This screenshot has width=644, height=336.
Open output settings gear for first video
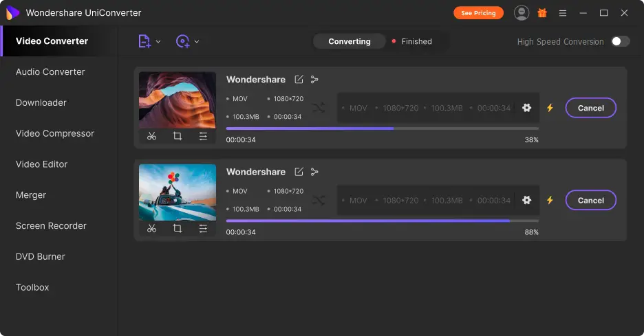click(x=526, y=107)
